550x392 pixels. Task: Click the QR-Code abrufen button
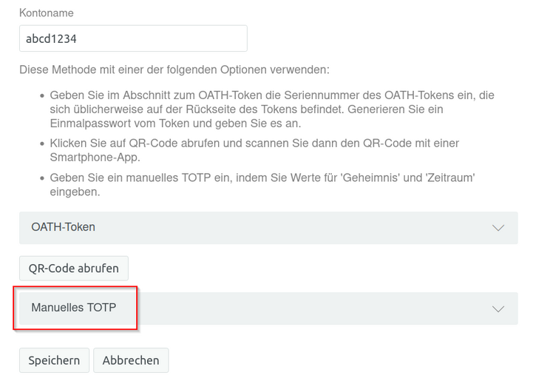[73, 268]
